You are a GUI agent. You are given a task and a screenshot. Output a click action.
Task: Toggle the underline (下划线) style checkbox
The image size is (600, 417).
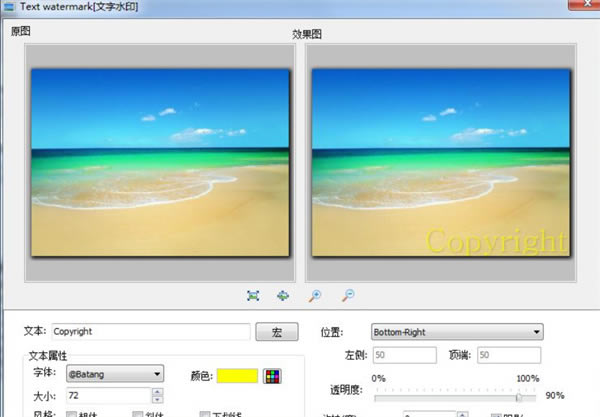205,413
